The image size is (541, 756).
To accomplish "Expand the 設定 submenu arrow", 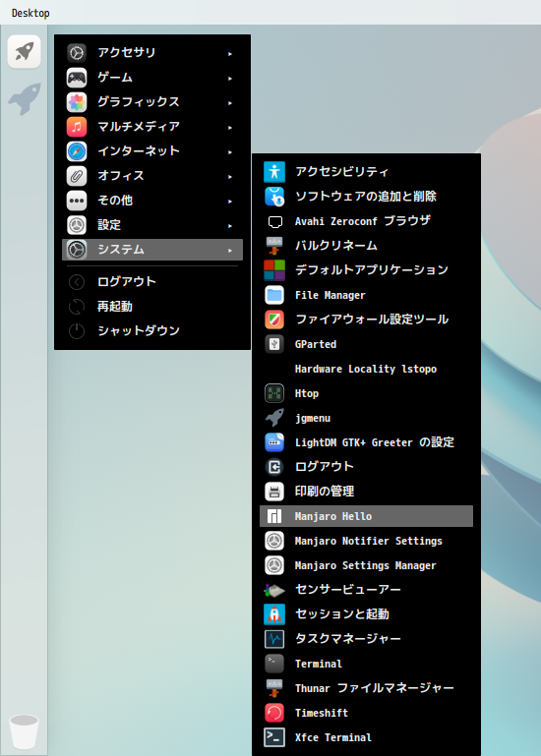I will pyautogui.click(x=230, y=226).
